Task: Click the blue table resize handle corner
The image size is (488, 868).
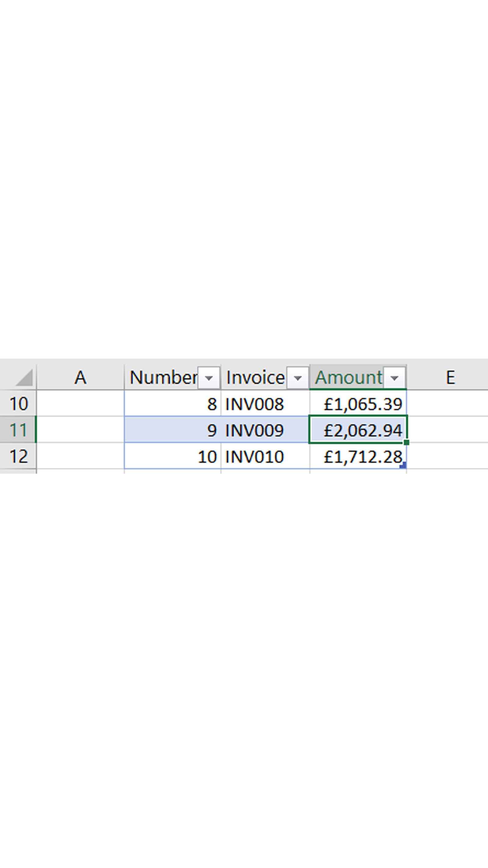Action: (403, 465)
